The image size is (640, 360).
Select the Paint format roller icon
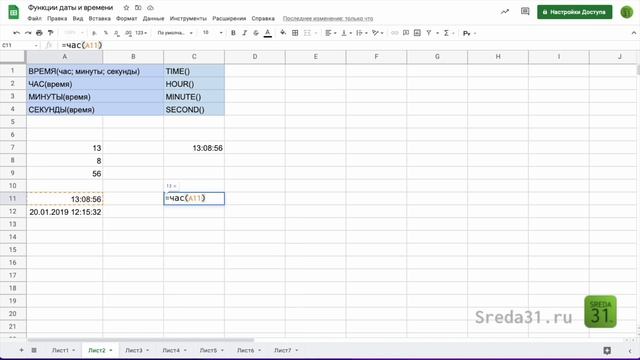point(51,33)
